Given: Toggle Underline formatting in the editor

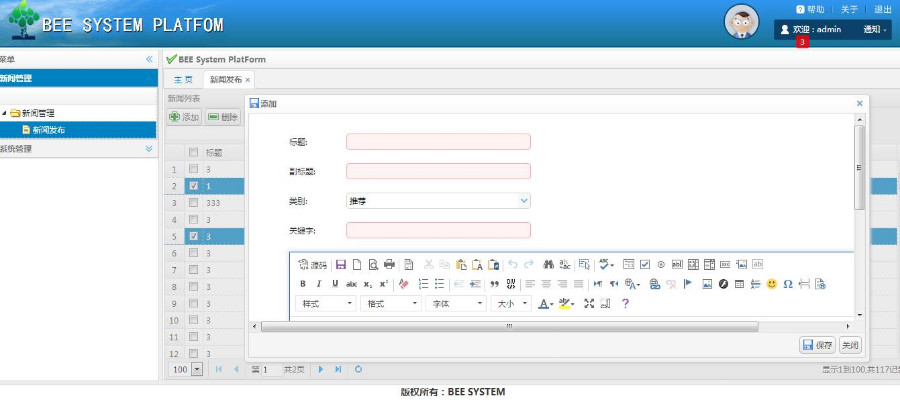Looking at the screenshot, I should pyautogui.click(x=335, y=284).
